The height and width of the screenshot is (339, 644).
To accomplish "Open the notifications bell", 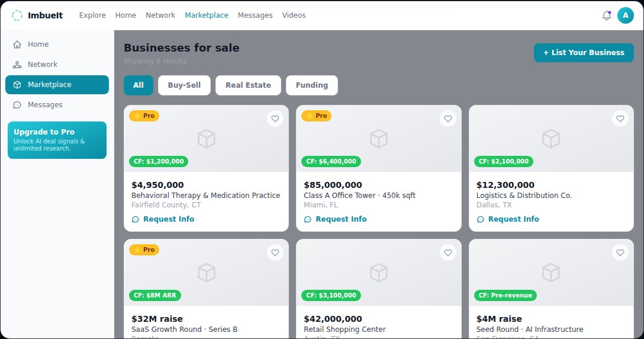I will tap(606, 15).
